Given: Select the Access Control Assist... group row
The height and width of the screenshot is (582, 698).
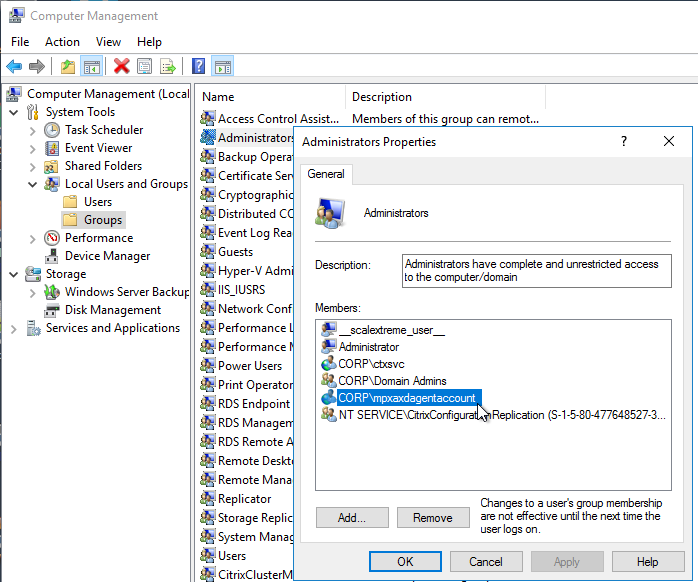Looking at the screenshot, I should tap(270, 119).
